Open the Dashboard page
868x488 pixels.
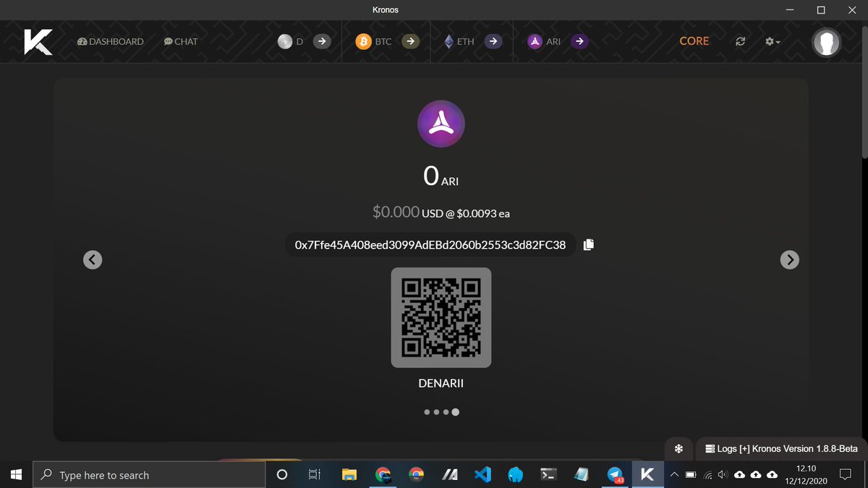point(110,42)
